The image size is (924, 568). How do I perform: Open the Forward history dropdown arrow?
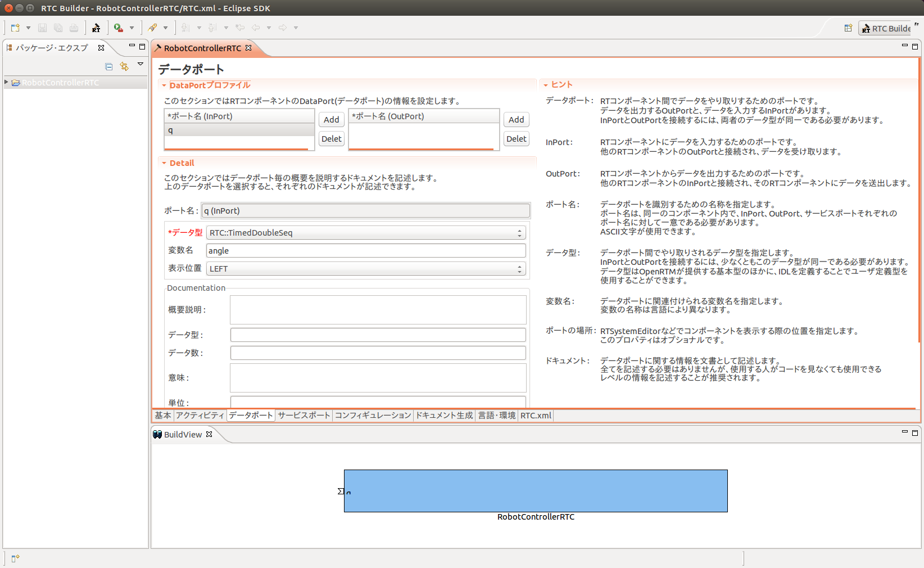[x=296, y=28]
